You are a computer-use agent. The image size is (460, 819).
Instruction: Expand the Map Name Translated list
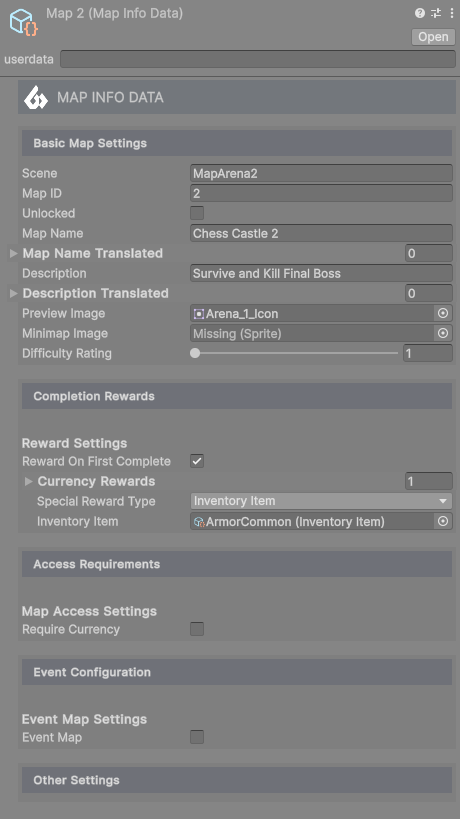(x=14, y=253)
